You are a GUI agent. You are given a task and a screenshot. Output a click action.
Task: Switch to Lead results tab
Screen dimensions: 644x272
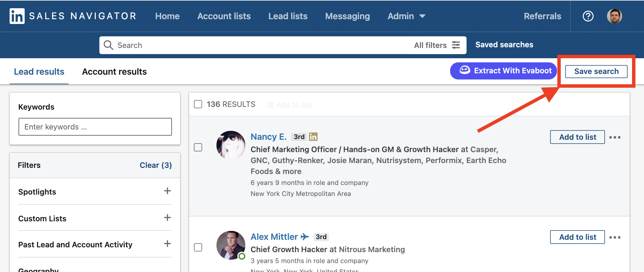tap(39, 72)
